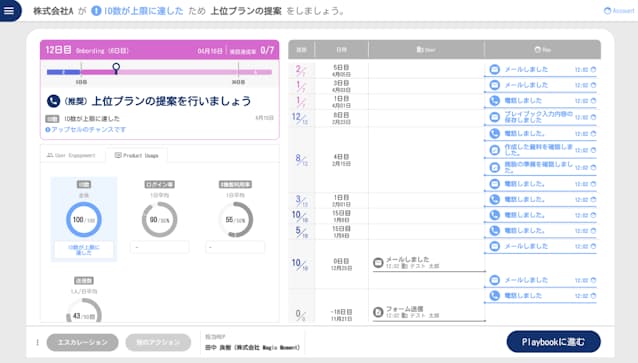Click the Playbookに進む button

pos(553,342)
